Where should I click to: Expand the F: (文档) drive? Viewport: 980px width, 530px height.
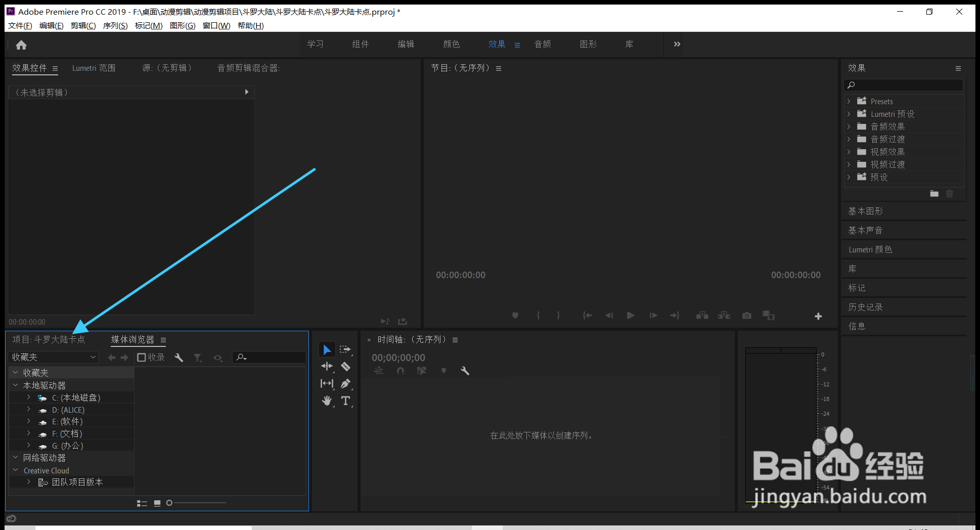click(x=29, y=433)
